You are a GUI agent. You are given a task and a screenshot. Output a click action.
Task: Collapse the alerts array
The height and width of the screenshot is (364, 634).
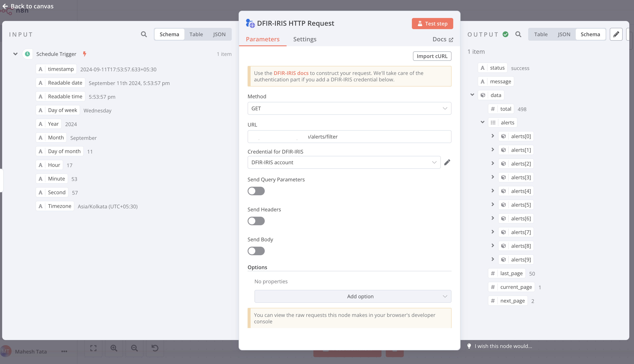click(483, 122)
